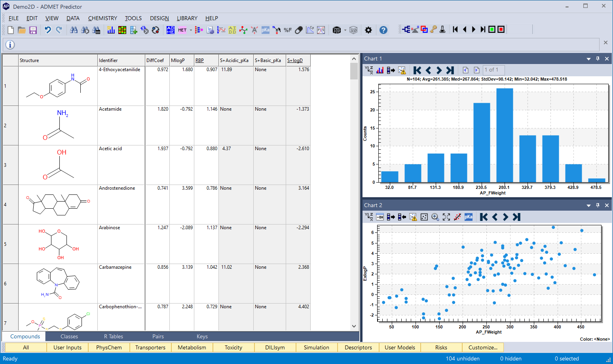Pin the Chart 1 panel
The height and width of the screenshot is (364, 613).
(598, 58)
